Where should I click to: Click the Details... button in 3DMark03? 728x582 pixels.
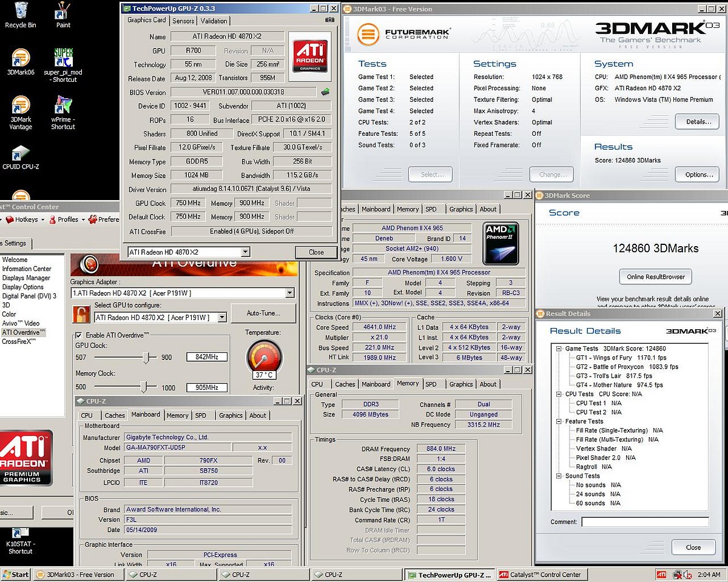[x=697, y=122]
